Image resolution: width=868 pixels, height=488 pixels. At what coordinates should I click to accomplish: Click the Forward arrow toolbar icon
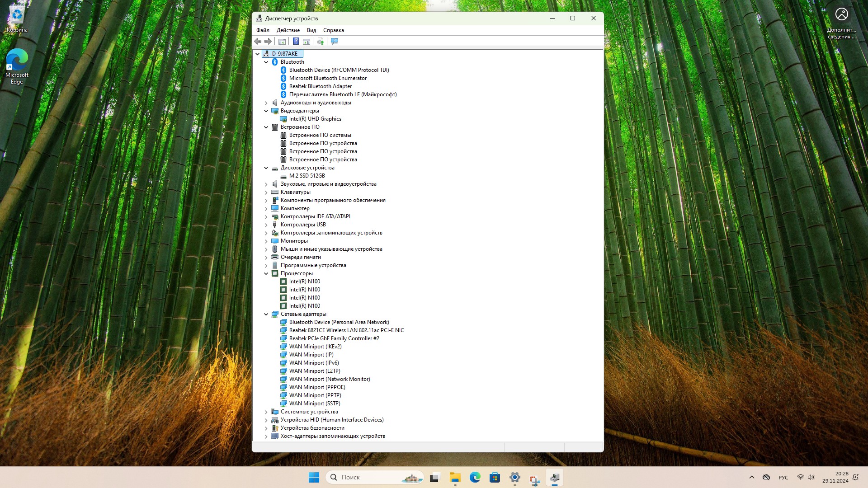268,42
